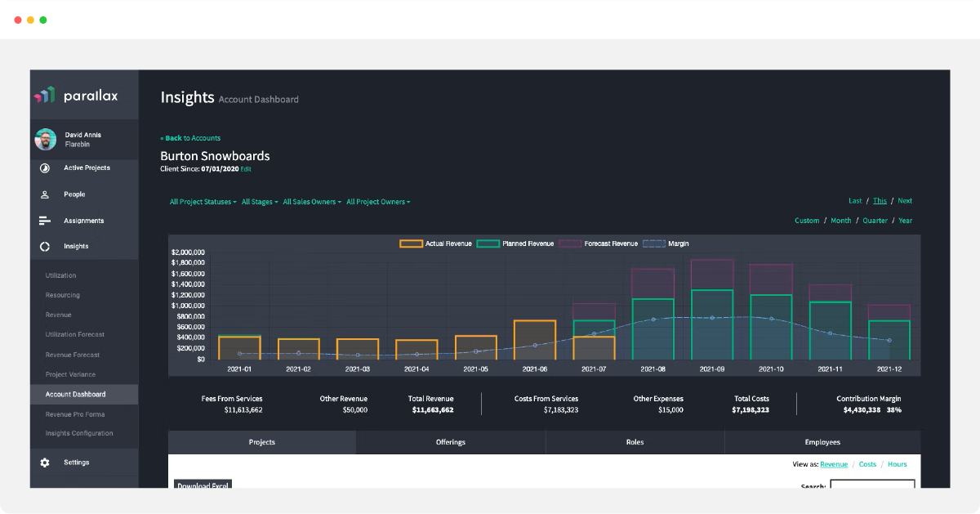This screenshot has width=980, height=514.
Task: Open the All Sales Owners dropdown
Action: [x=311, y=201]
